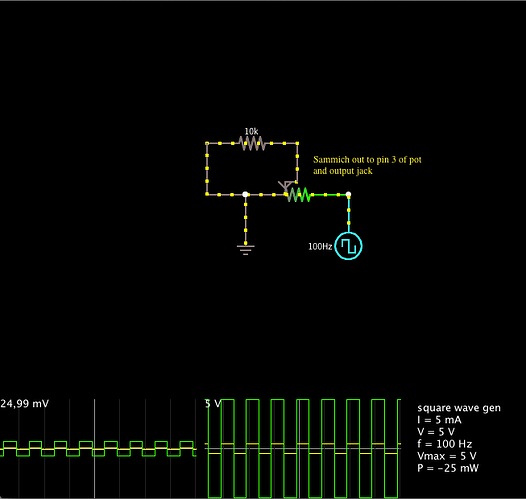Click the 'square wave gen' info title

pyautogui.click(x=459, y=408)
